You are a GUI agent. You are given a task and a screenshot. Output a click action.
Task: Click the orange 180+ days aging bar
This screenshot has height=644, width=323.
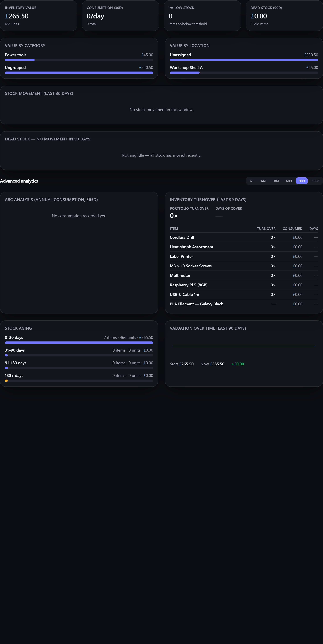79,381
